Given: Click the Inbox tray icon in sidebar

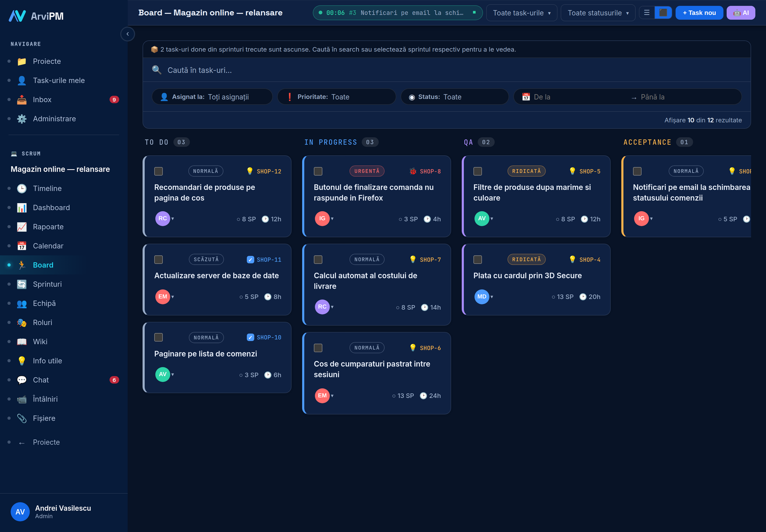Looking at the screenshot, I should pyautogui.click(x=22, y=100).
